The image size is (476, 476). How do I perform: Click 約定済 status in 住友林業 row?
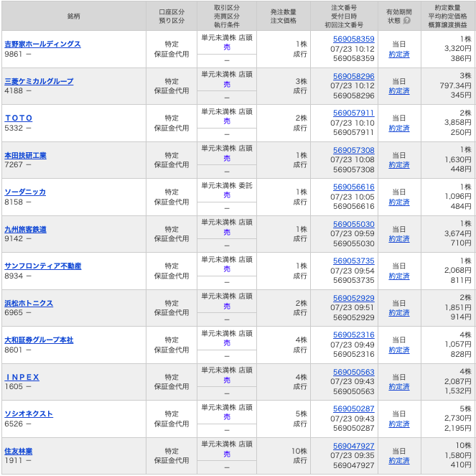(399, 460)
